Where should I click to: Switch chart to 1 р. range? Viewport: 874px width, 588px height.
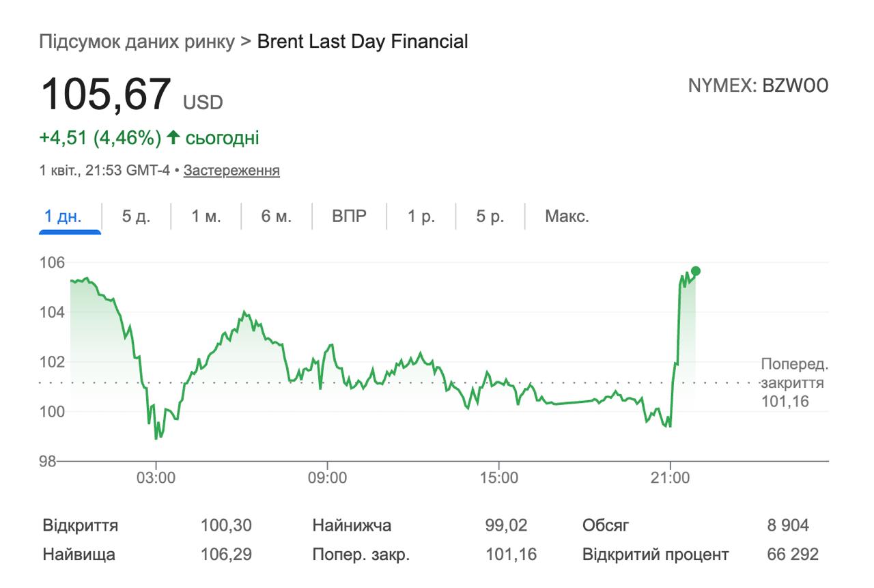pyautogui.click(x=421, y=216)
